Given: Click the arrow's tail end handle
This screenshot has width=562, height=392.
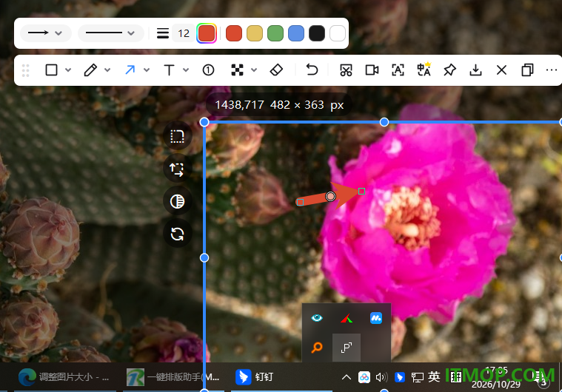Looking at the screenshot, I should (301, 202).
